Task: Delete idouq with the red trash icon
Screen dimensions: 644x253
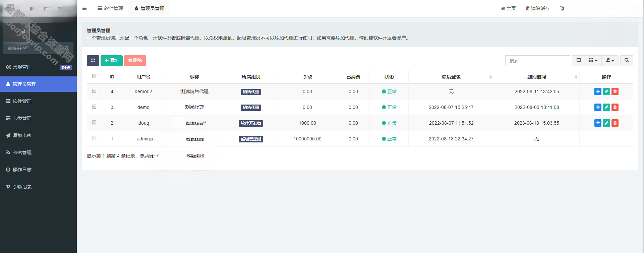Action: point(615,123)
